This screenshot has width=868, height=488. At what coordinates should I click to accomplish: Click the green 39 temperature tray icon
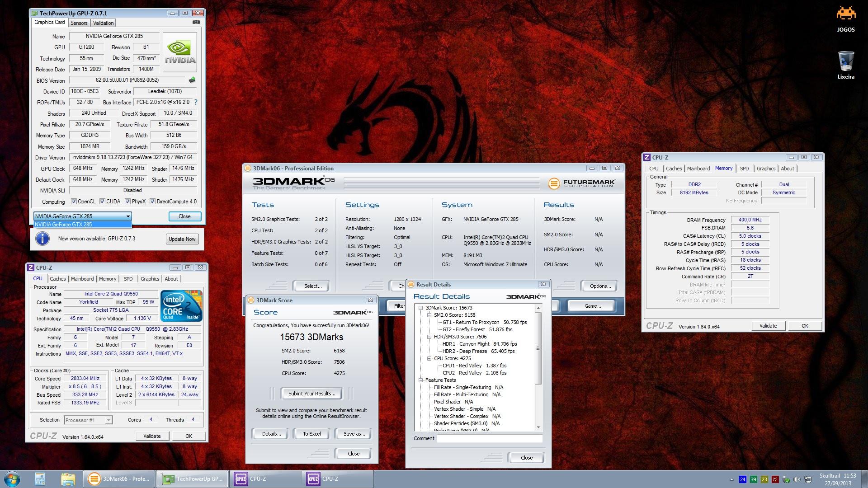pos(753,479)
